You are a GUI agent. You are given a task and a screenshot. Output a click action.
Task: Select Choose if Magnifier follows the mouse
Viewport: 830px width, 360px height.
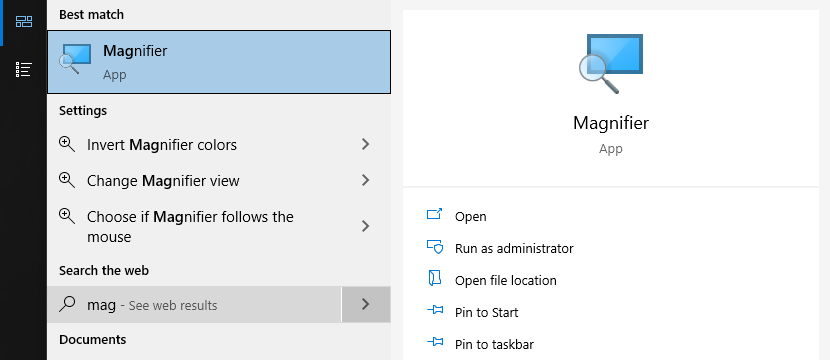[x=219, y=227]
